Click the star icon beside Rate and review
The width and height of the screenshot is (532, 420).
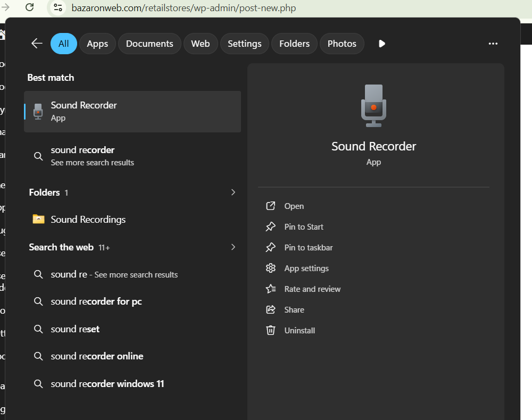(x=270, y=289)
